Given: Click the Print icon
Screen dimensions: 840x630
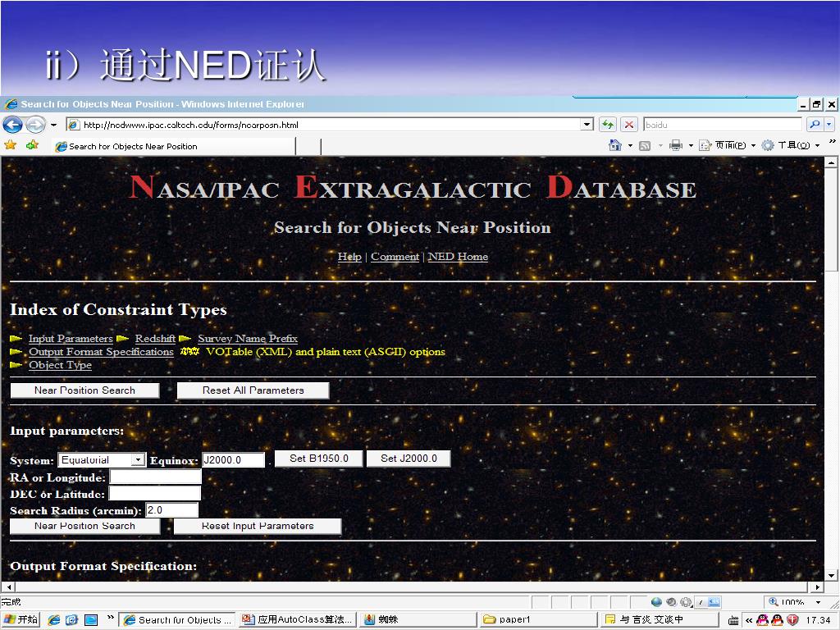Looking at the screenshot, I should click(x=676, y=145).
